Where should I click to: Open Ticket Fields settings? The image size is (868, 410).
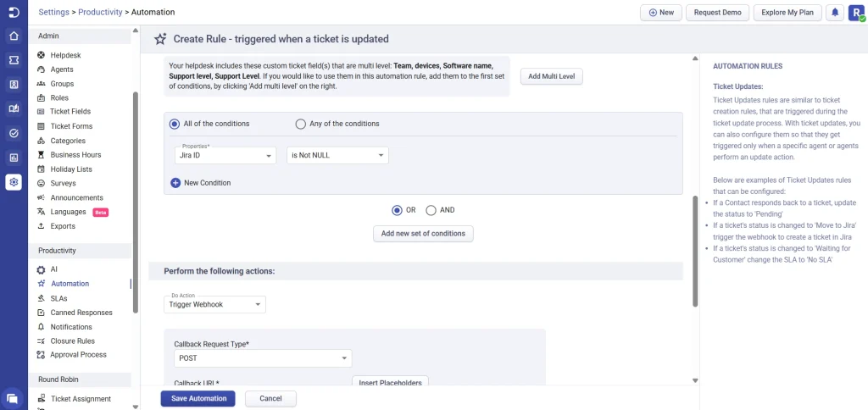(70, 112)
